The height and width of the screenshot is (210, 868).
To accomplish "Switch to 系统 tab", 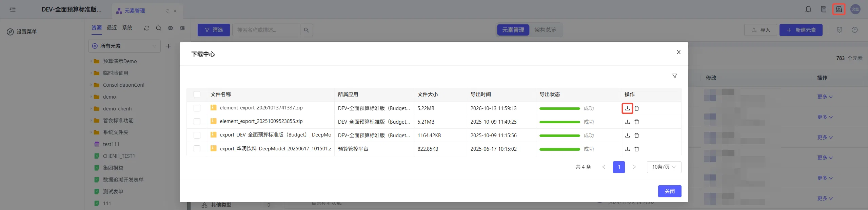I will 127,28.
